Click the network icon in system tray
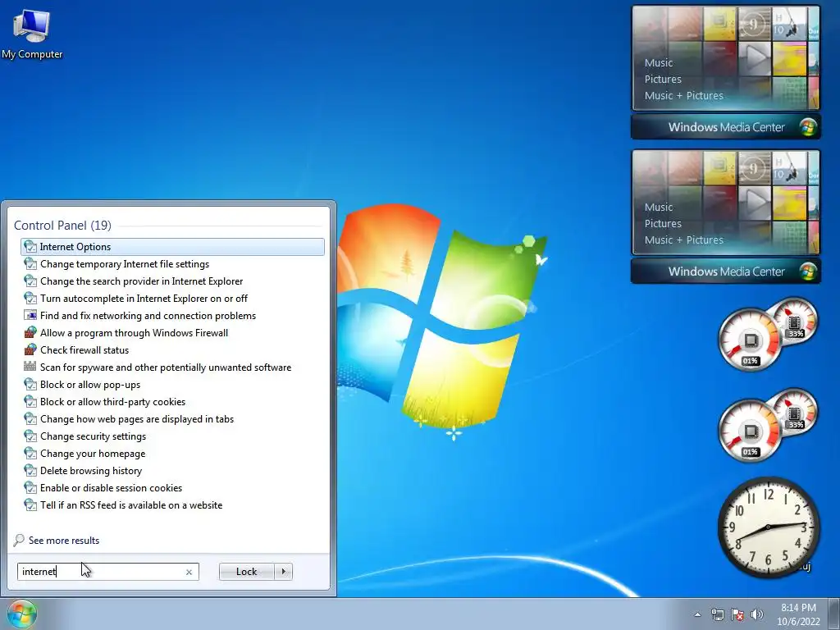840x630 pixels. (717, 614)
